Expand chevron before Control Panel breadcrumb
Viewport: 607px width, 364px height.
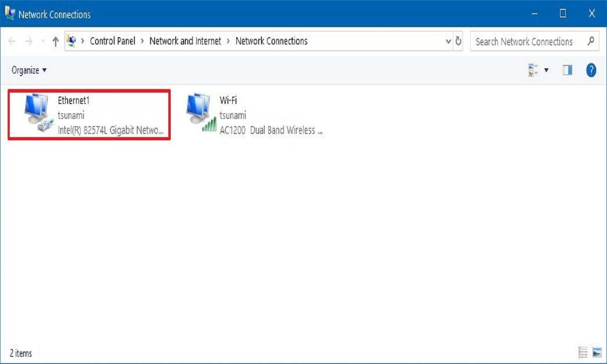pos(83,41)
